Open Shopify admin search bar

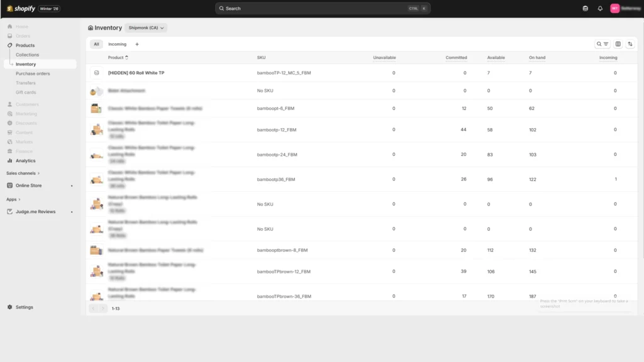point(322,8)
